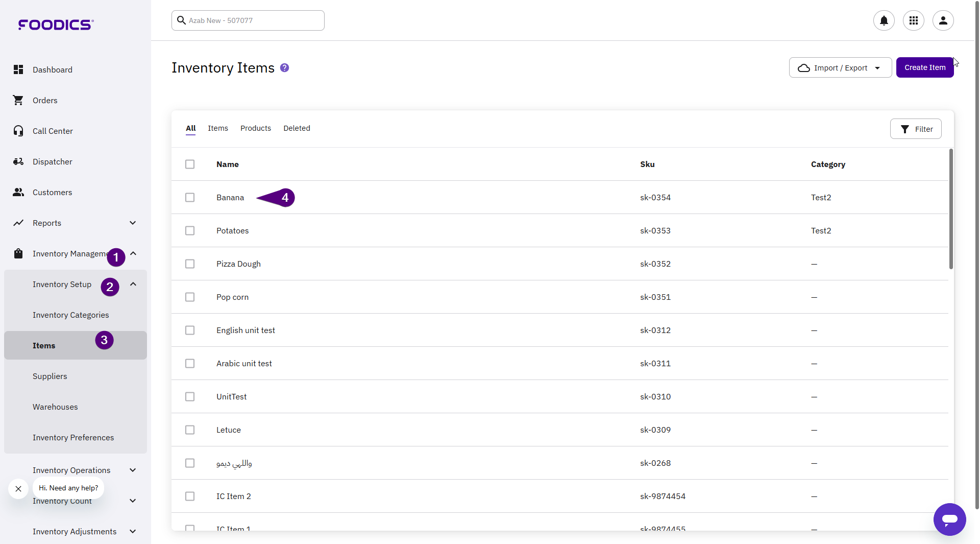Click the Dashboard icon in sidebar
This screenshot has width=980, height=544.
(18, 69)
